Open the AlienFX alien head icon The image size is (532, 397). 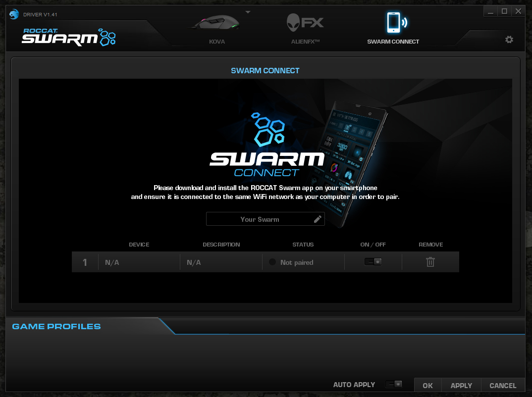coord(293,23)
